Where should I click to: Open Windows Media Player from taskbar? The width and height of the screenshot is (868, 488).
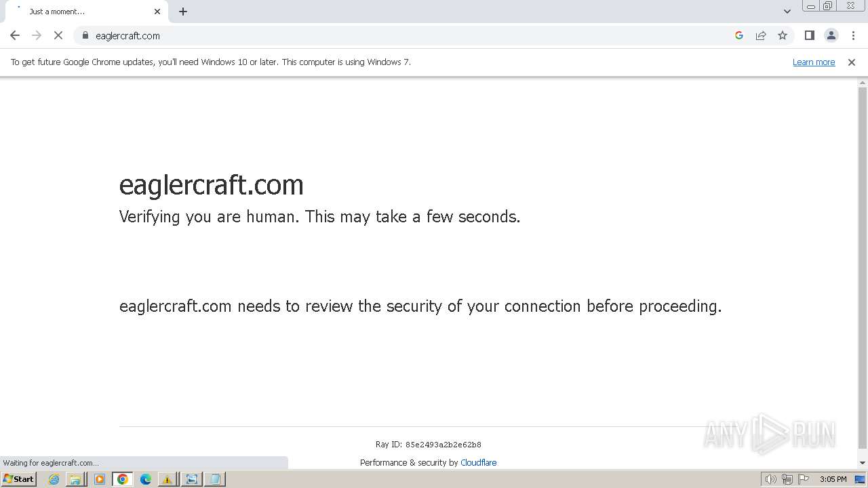point(100,479)
